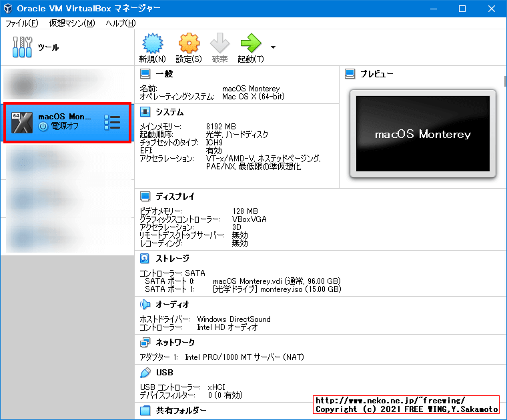Open the 仮想マシン(M) menu
This screenshot has height=420, width=507.
pos(72,23)
